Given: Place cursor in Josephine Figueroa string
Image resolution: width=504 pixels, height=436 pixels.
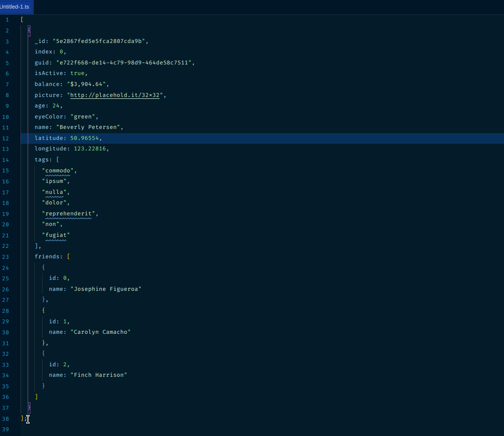Looking at the screenshot, I should pyautogui.click(x=106, y=289).
